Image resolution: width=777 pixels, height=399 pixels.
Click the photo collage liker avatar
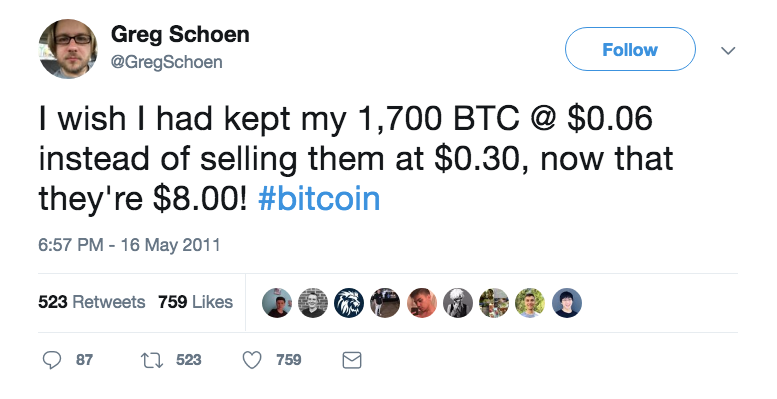(x=494, y=303)
